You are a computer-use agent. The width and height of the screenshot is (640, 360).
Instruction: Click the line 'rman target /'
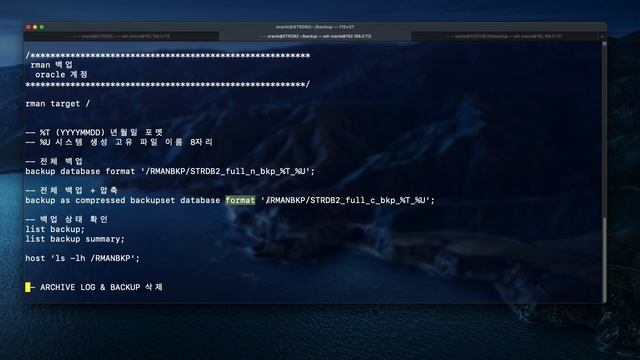click(x=58, y=104)
